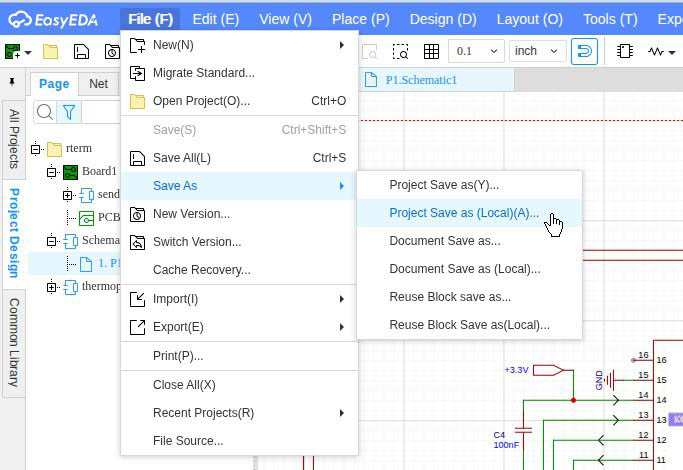Open the inch units dropdown
This screenshot has width=683, height=470.
pyautogui.click(x=538, y=51)
